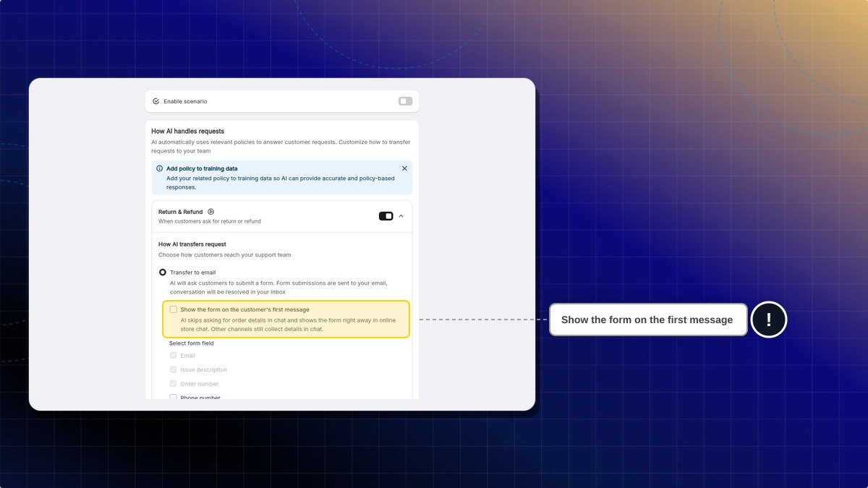Click the Issue description checkbox
Viewport: 868px width, 488px height.
174,369
